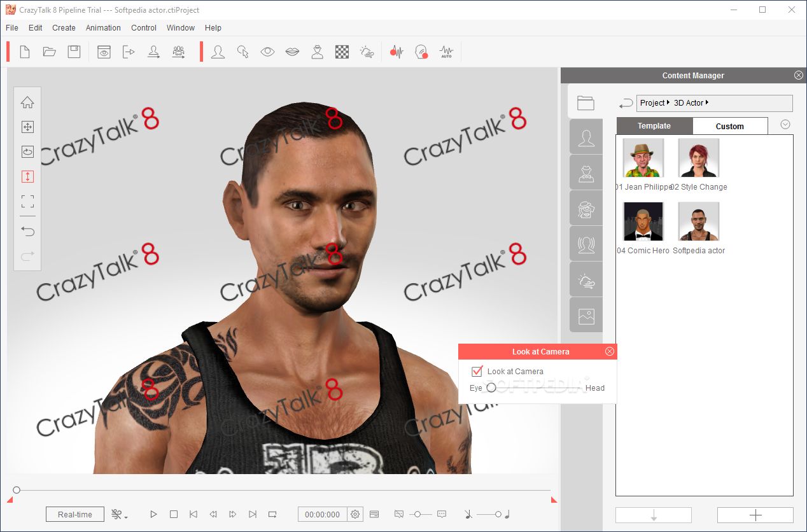Apply the selected content with the down arrow button
The width and height of the screenshot is (807, 532).
click(654, 515)
